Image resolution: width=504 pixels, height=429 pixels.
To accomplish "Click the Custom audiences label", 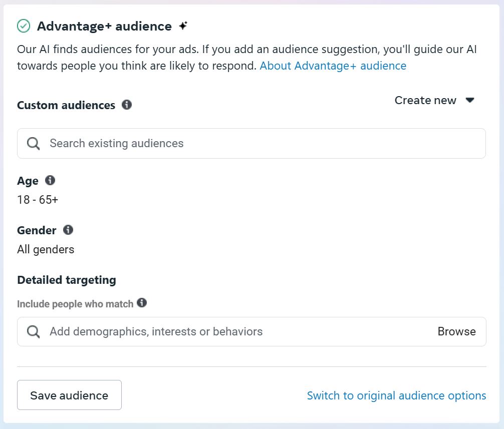I will [66, 105].
